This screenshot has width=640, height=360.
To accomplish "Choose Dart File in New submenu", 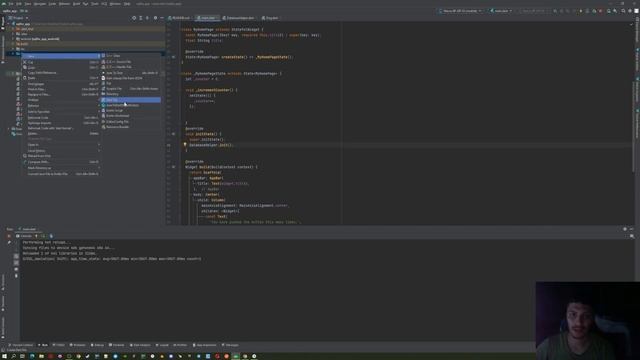I will click(x=131, y=100).
